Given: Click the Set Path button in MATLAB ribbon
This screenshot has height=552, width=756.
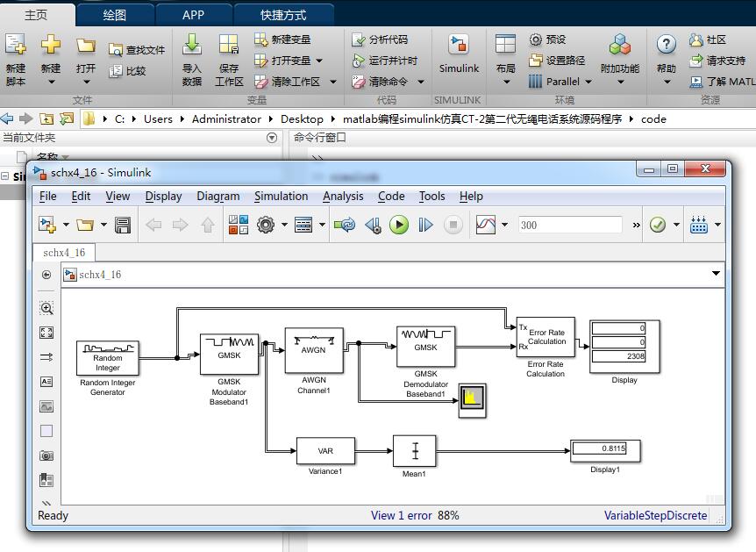Looking at the screenshot, I should pos(557,61).
